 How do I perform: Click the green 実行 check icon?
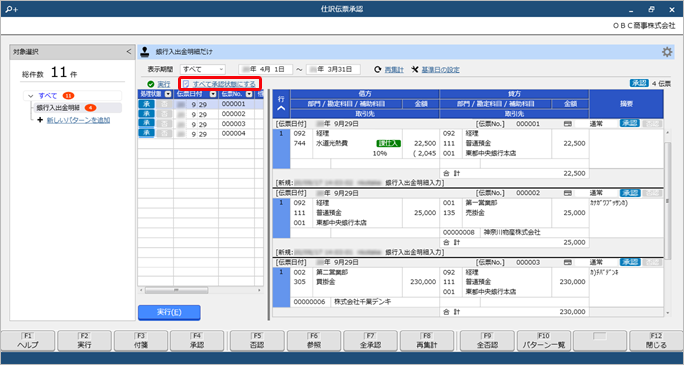point(150,84)
